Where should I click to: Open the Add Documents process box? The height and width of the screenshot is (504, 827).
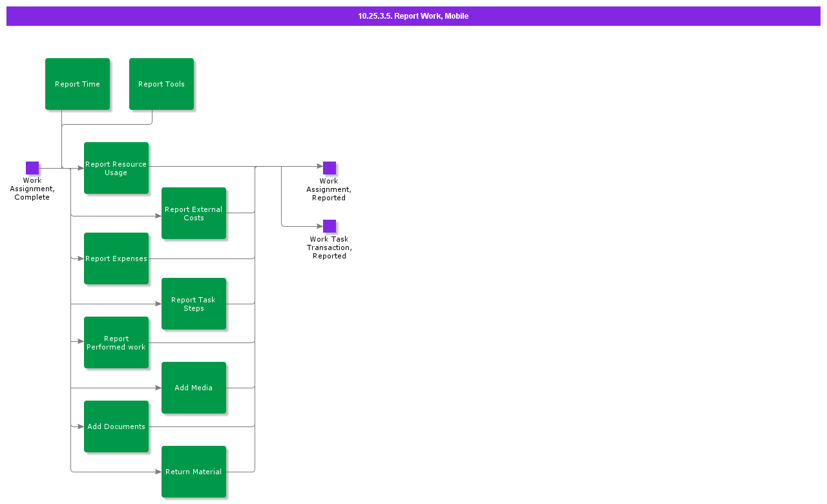click(116, 426)
